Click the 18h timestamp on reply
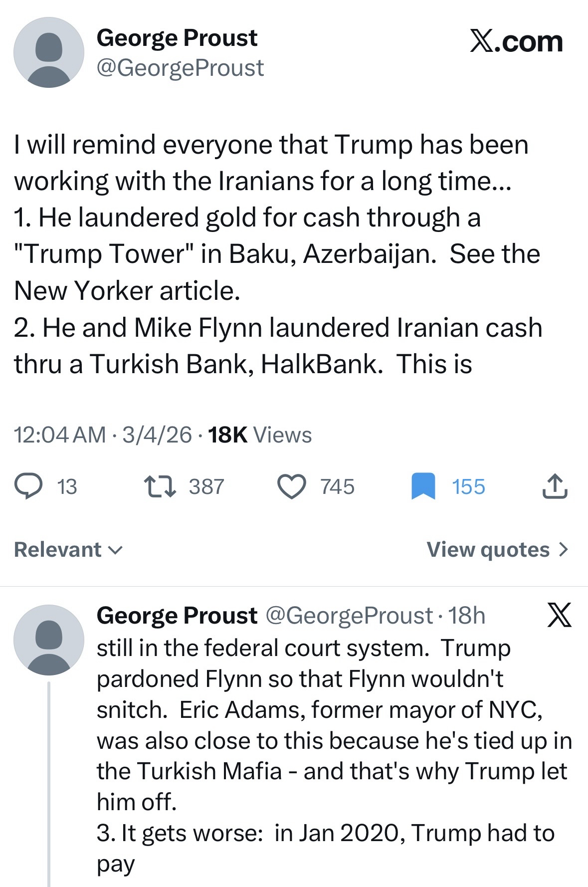 467,616
